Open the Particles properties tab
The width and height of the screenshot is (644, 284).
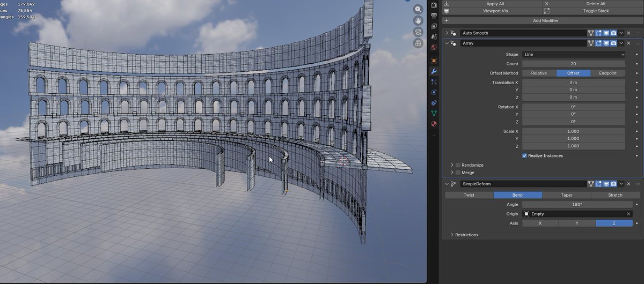434,82
